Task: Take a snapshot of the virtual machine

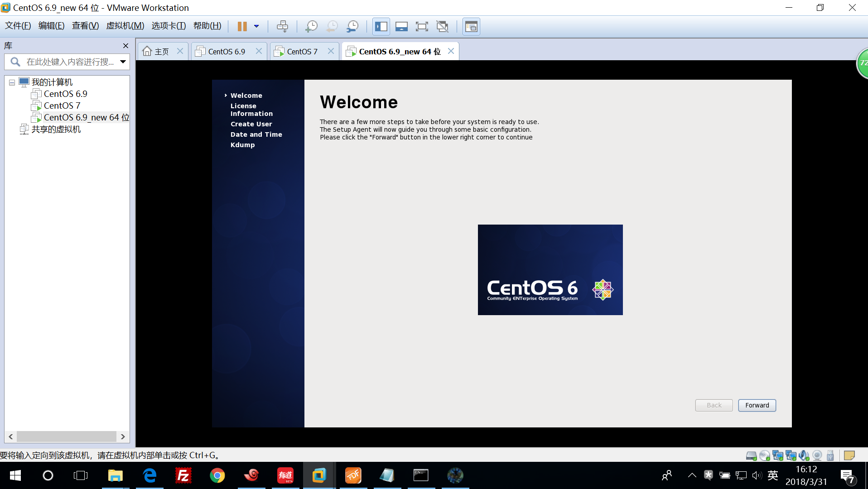Action: click(311, 26)
